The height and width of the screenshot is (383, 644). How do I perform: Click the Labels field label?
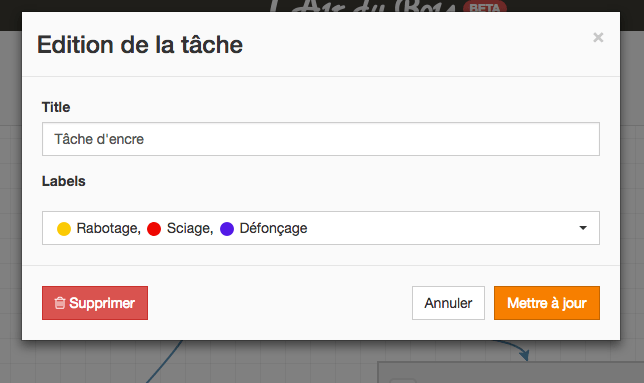(x=64, y=181)
